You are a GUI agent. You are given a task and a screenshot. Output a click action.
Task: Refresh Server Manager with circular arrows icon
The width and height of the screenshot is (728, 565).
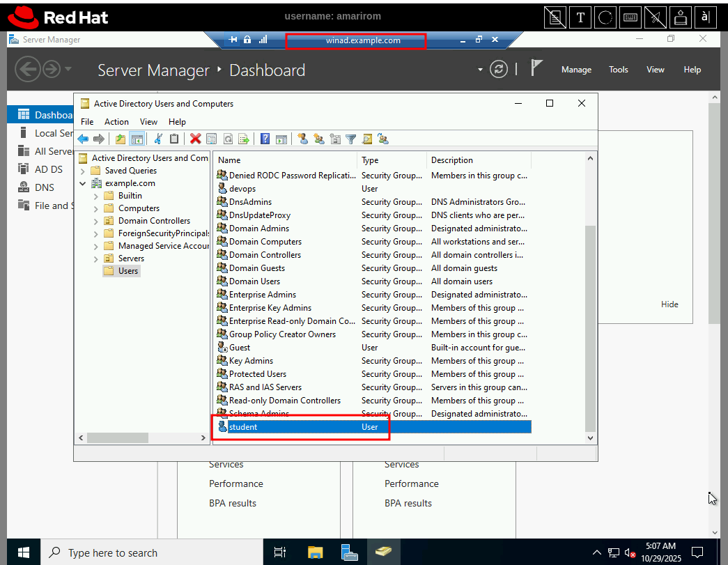(x=498, y=69)
